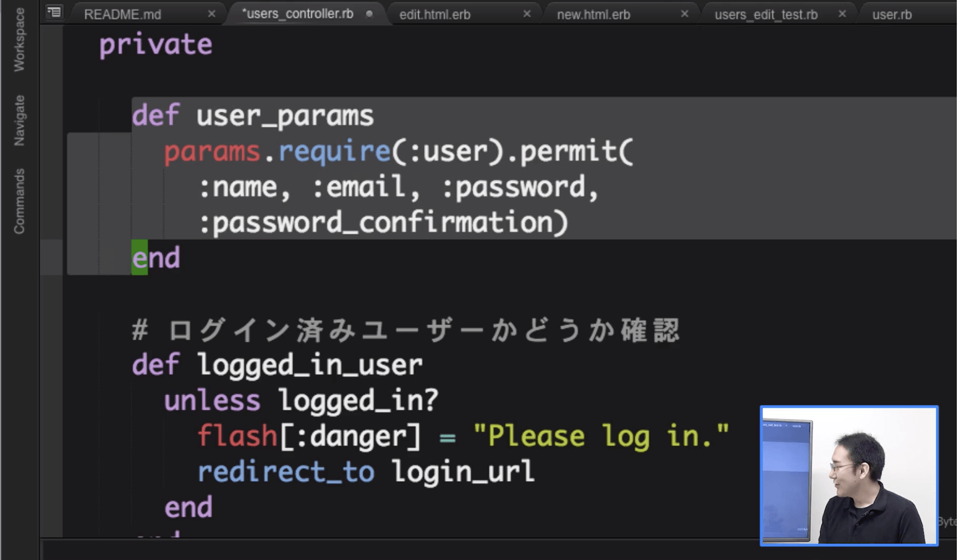Close the edit.html.erb tab
958x560 pixels.
click(527, 13)
